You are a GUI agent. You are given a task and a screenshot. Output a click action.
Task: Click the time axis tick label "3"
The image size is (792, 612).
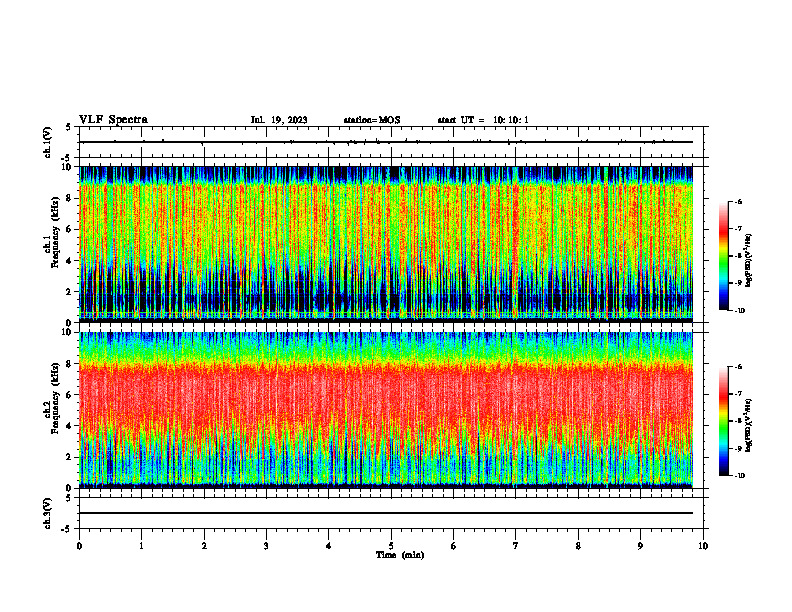click(266, 546)
